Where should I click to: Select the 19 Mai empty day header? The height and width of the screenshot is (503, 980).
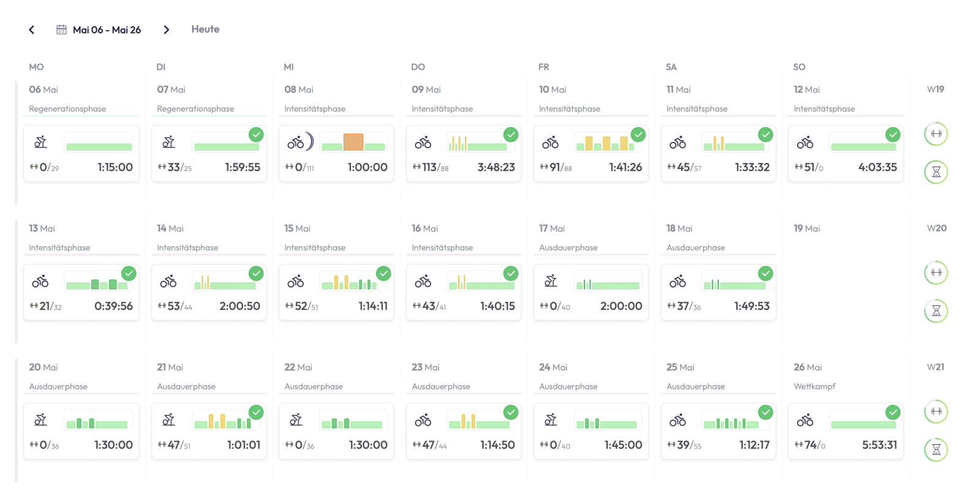click(x=807, y=229)
